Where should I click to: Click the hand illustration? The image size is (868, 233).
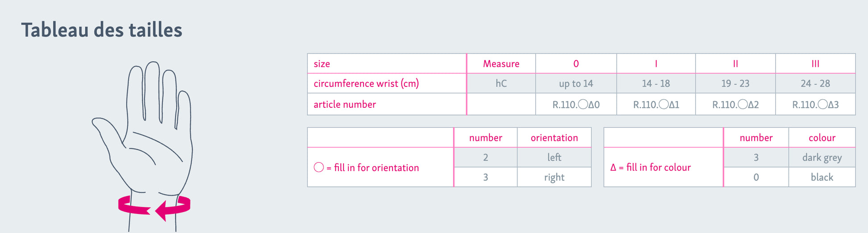[x=147, y=134]
